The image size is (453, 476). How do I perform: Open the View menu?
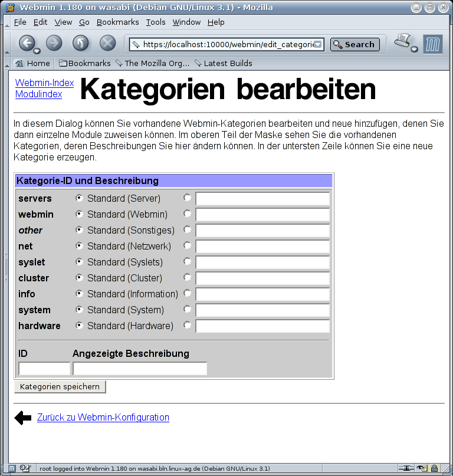(x=63, y=22)
